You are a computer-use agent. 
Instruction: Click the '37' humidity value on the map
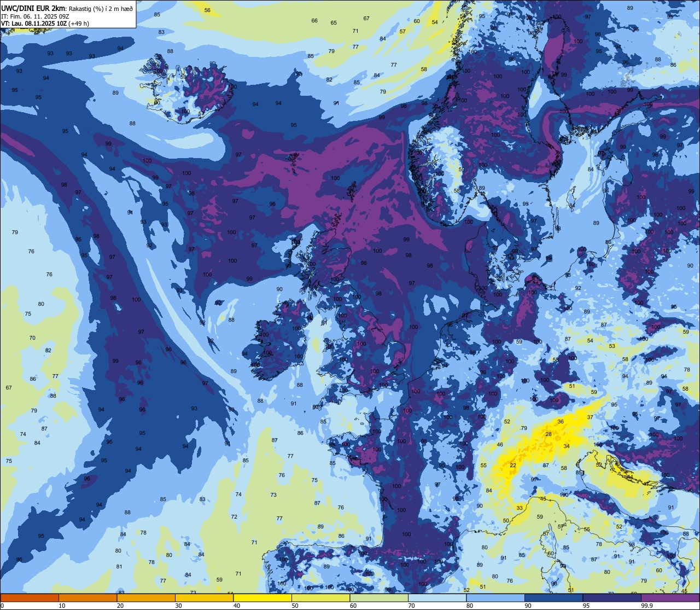coord(590,417)
